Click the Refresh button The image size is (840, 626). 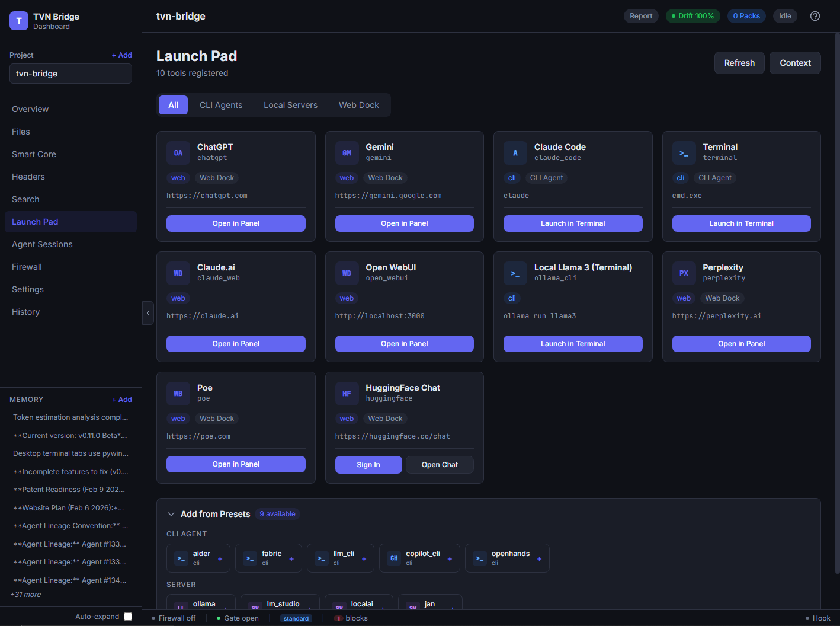point(739,62)
